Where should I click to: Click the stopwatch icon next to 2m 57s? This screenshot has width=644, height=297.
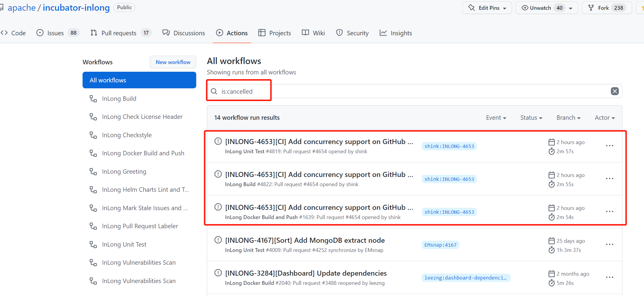[552, 151]
